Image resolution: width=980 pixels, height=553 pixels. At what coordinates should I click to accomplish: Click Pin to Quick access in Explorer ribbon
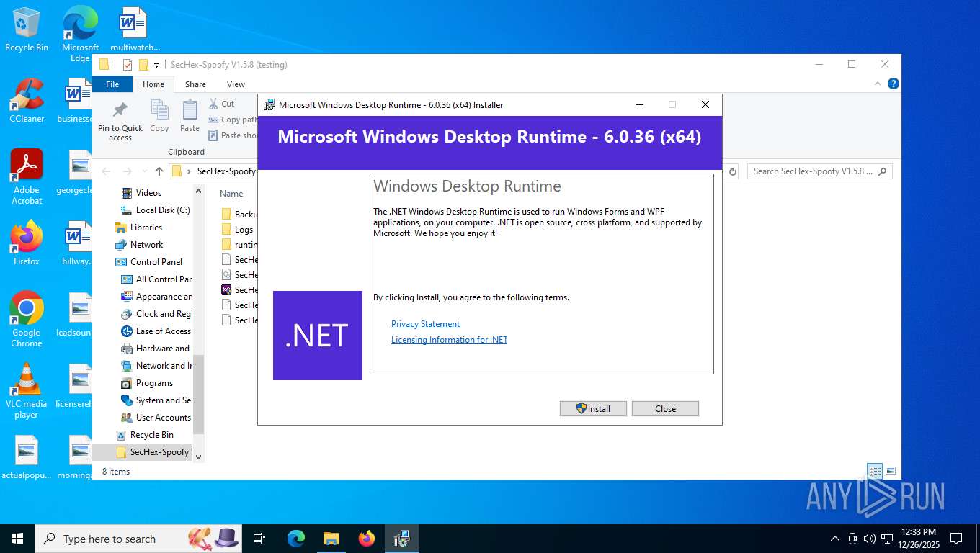120,120
